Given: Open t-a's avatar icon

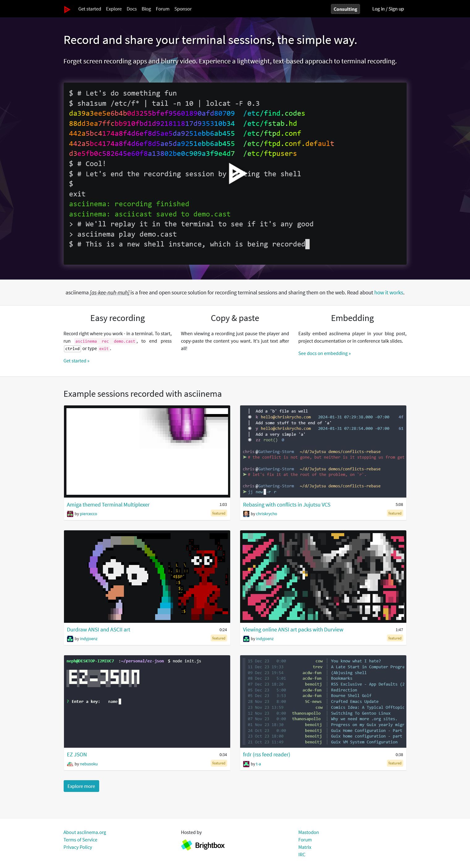Looking at the screenshot, I should 246,764.
